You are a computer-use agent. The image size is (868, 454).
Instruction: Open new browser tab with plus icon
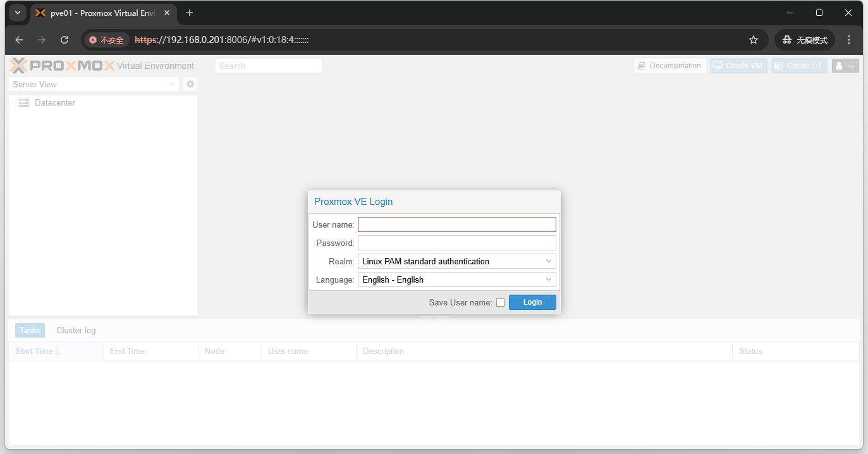190,13
